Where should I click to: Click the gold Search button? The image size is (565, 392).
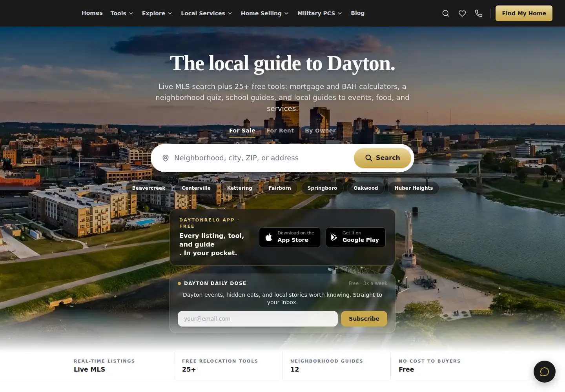pos(383,158)
